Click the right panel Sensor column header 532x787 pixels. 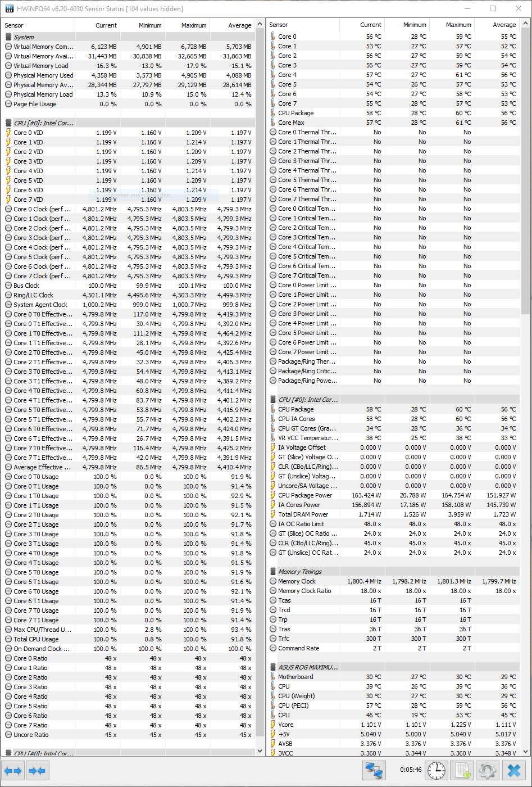[303, 25]
